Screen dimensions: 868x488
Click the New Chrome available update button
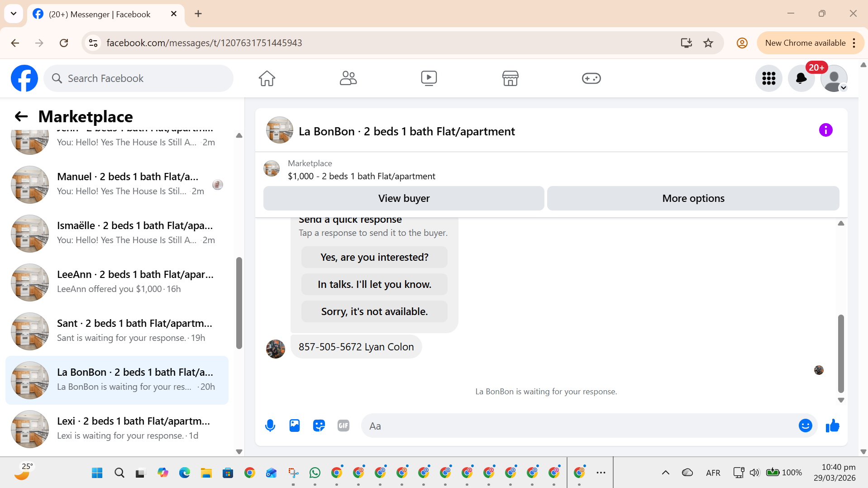(805, 43)
